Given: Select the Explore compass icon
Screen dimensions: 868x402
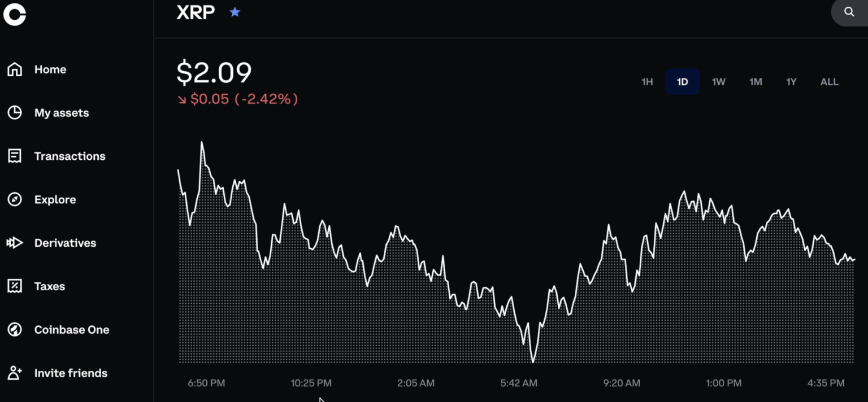Looking at the screenshot, I should click(x=15, y=199).
